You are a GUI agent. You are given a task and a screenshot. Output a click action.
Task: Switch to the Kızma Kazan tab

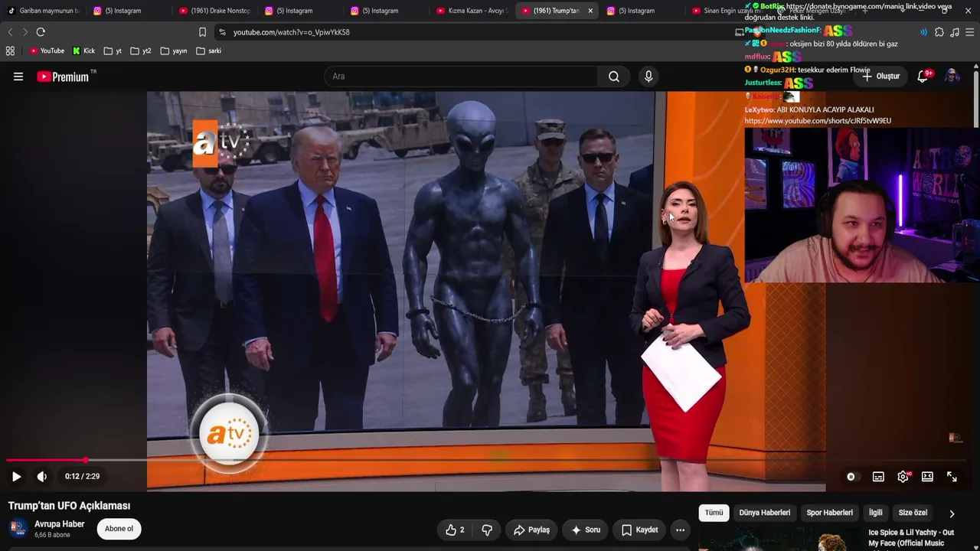tap(472, 11)
